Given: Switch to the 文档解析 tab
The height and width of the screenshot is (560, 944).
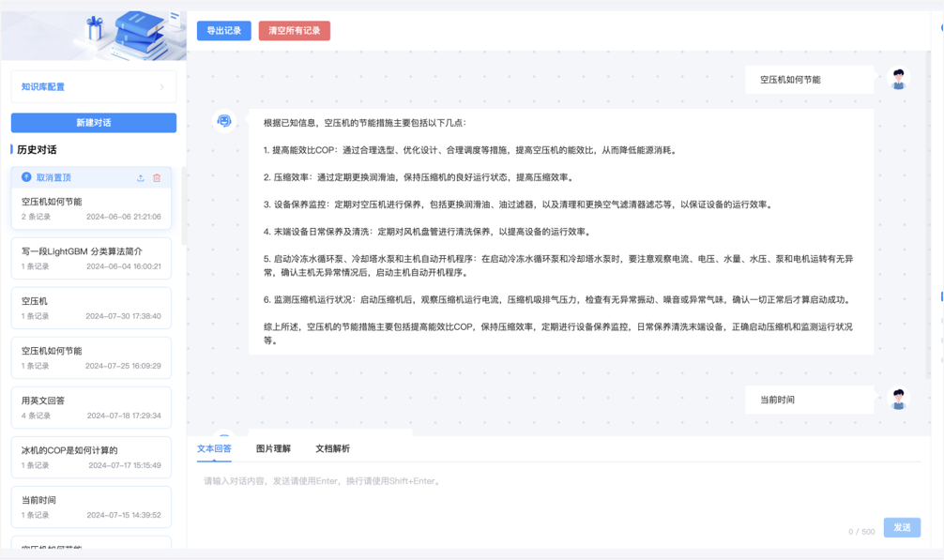Looking at the screenshot, I should coord(332,448).
